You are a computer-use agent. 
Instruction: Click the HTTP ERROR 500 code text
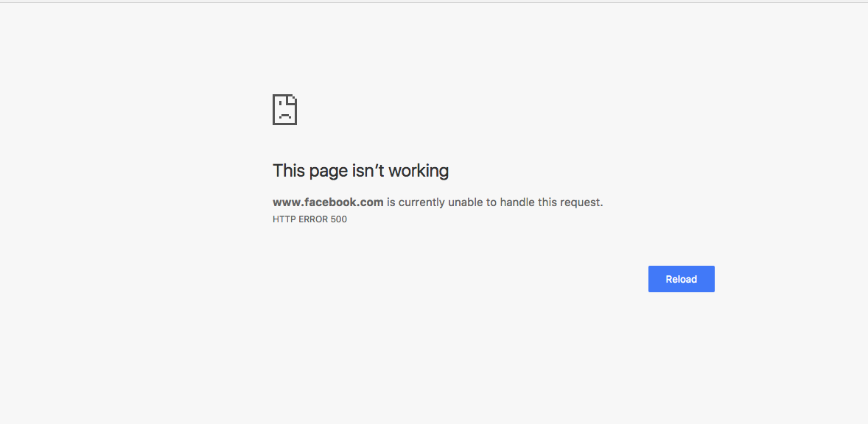tap(309, 219)
